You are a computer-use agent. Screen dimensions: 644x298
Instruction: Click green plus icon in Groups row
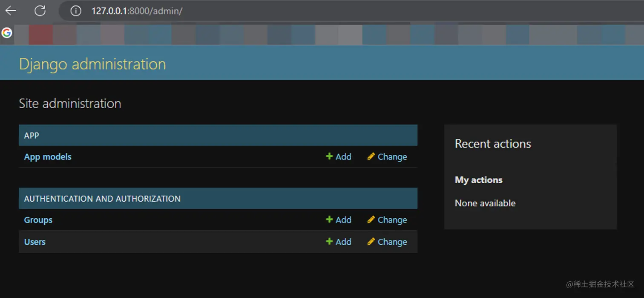pyautogui.click(x=329, y=220)
